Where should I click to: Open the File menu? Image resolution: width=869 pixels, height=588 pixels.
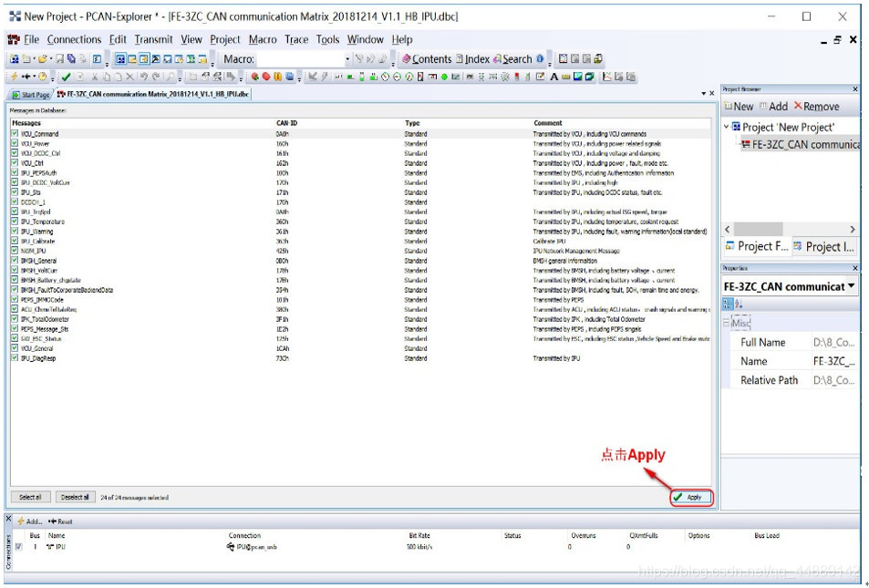[31, 40]
